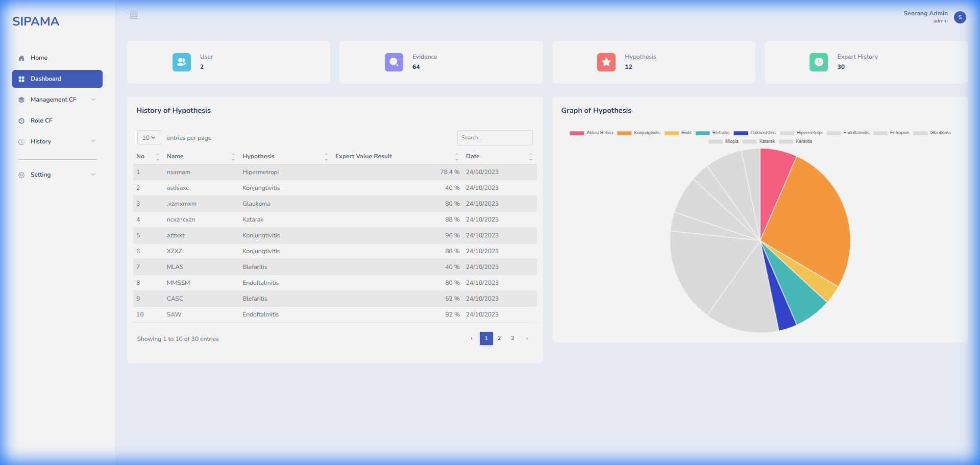980x465 pixels.
Task: Click inside the Search field
Action: tap(495, 137)
